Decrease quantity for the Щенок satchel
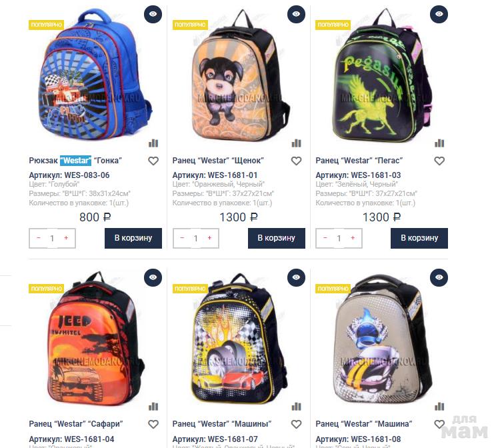498x448 pixels. coord(182,238)
